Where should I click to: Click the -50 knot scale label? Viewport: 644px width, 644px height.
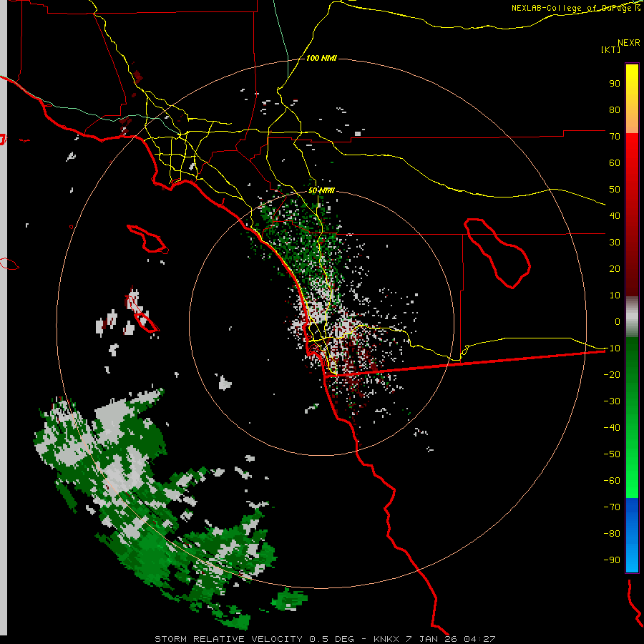[x=612, y=454]
